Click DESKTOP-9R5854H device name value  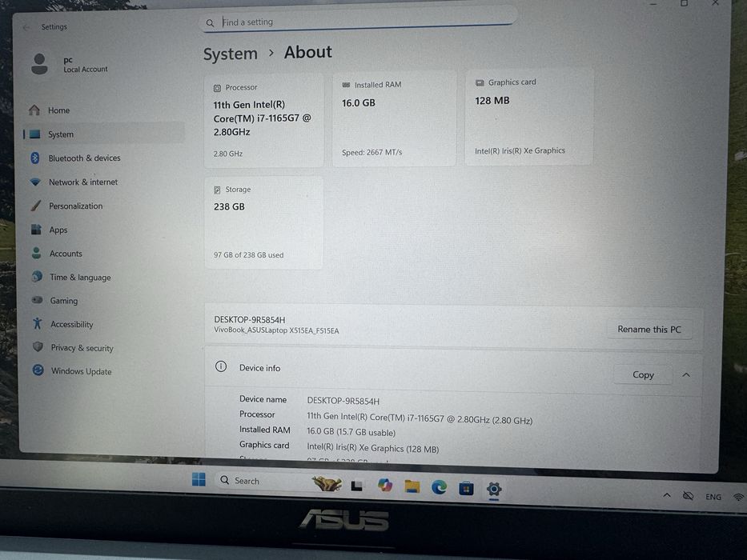(343, 401)
